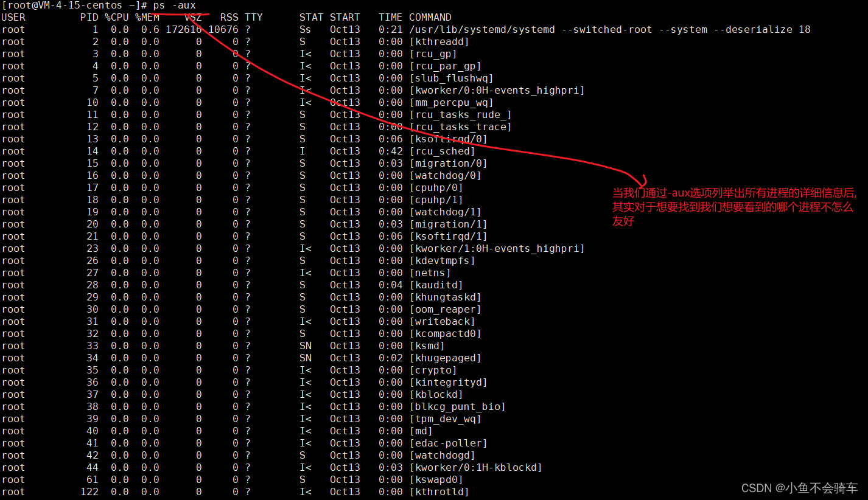Click the [tpm_dev_wq] process name
This screenshot has height=500, width=868.
click(446, 419)
